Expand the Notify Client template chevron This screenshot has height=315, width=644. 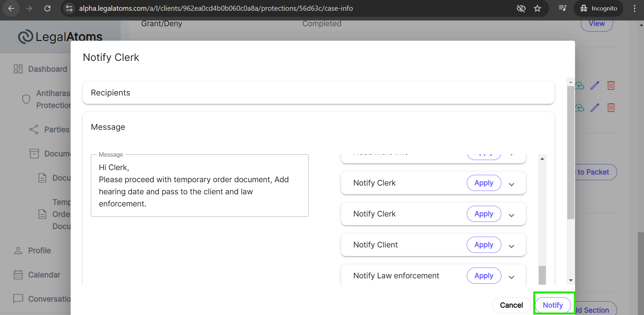coord(512,246)
